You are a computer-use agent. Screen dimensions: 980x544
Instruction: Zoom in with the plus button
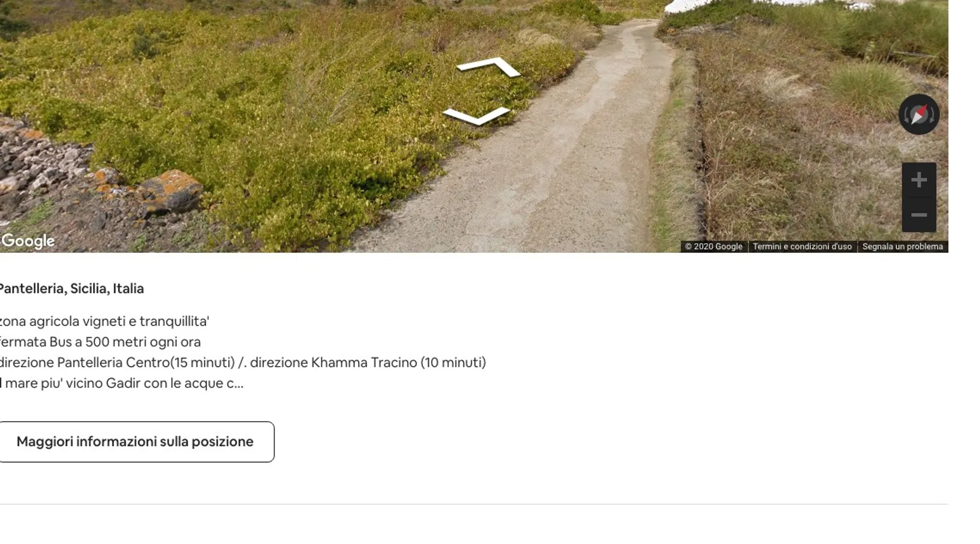point(919,180)
